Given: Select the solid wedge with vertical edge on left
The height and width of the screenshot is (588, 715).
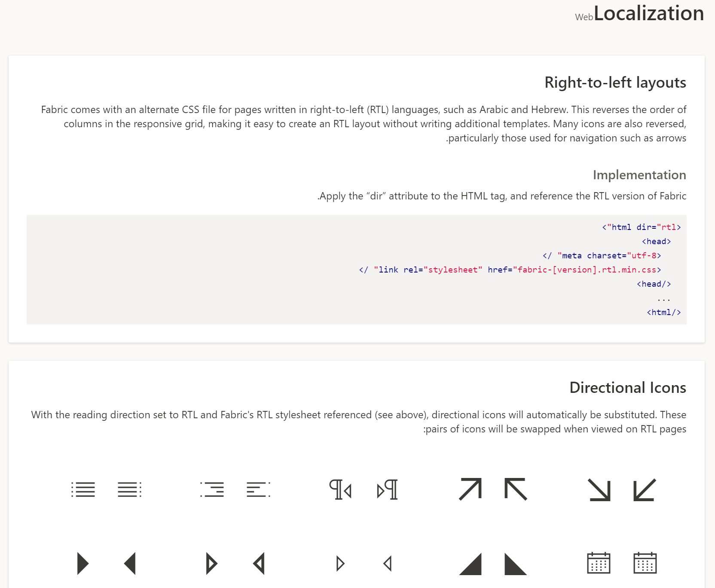Looking at the screenshot, I should pyautogui.click(x=516, y=563).
